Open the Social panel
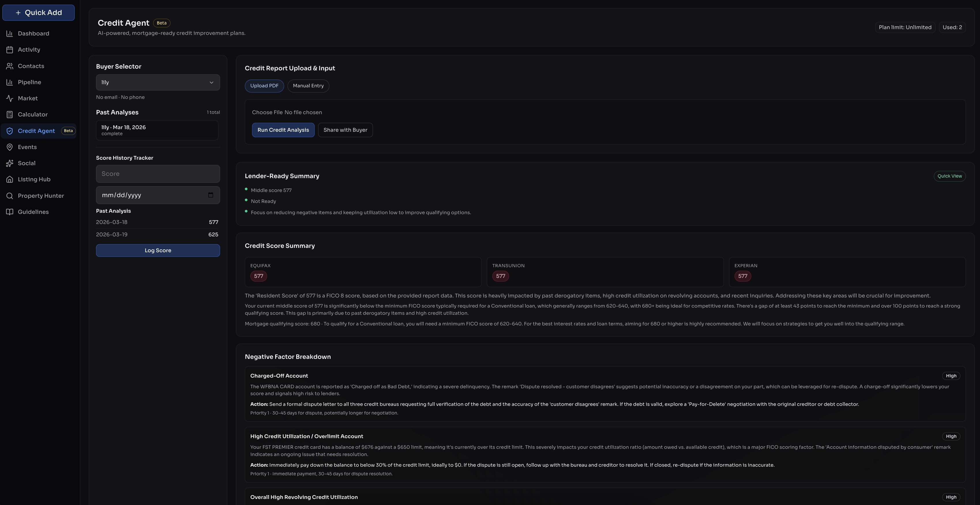This screenshot has height=505, width=980. point(26,163)
